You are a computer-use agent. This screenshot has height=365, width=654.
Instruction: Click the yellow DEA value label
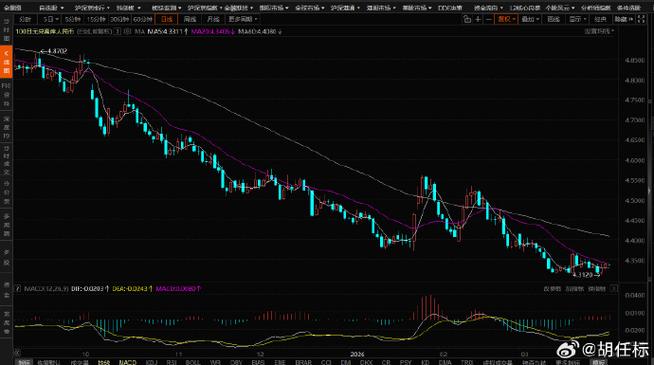(132, 288)
